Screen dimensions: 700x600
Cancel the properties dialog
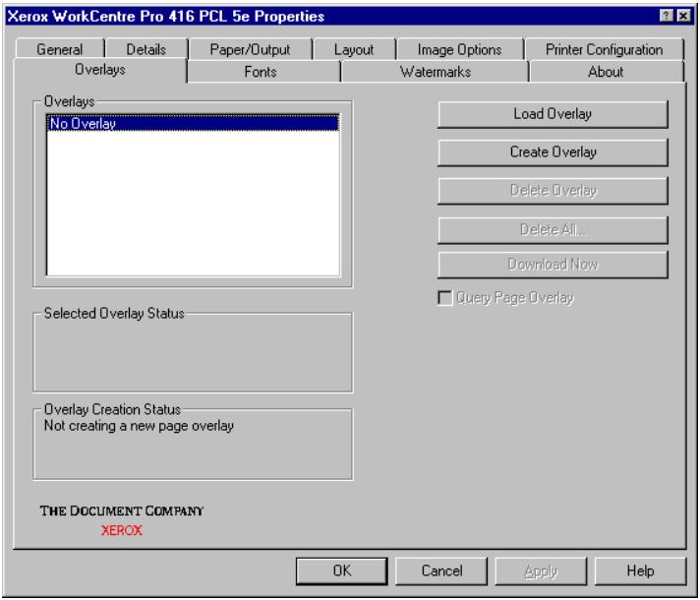click(x=441, y=570)
